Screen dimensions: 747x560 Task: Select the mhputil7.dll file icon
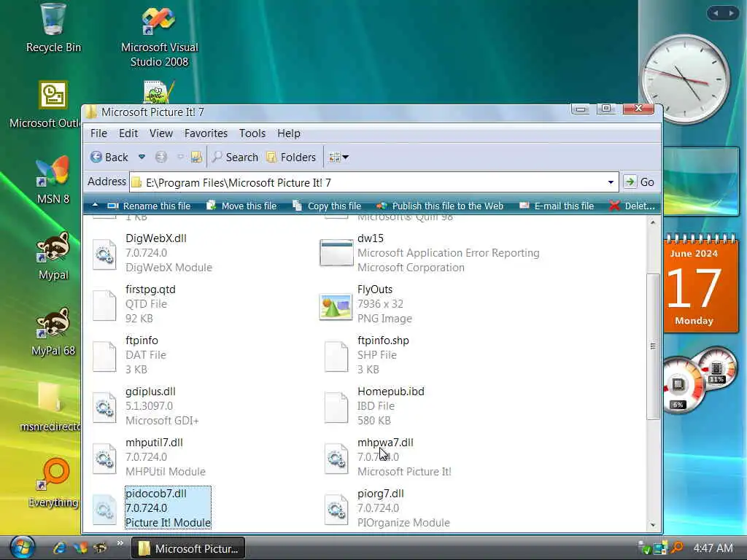pyautogui.click(x=104, y=458)
